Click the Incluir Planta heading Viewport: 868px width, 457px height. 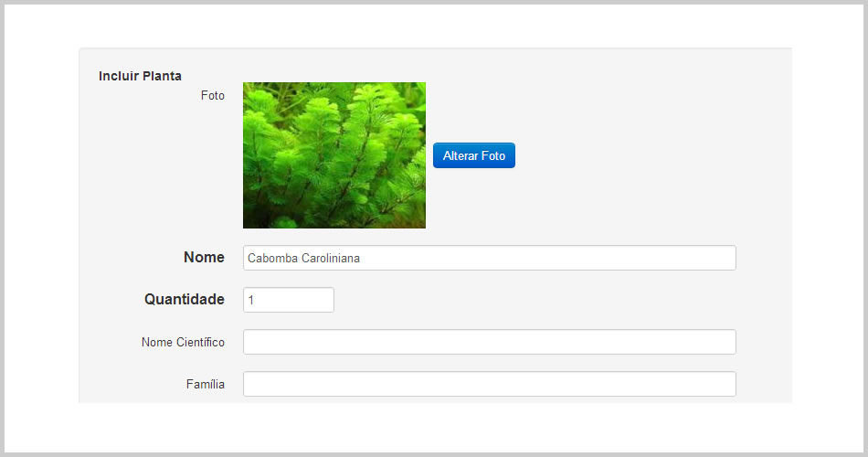pyautogui.click(x=140, y=76)
